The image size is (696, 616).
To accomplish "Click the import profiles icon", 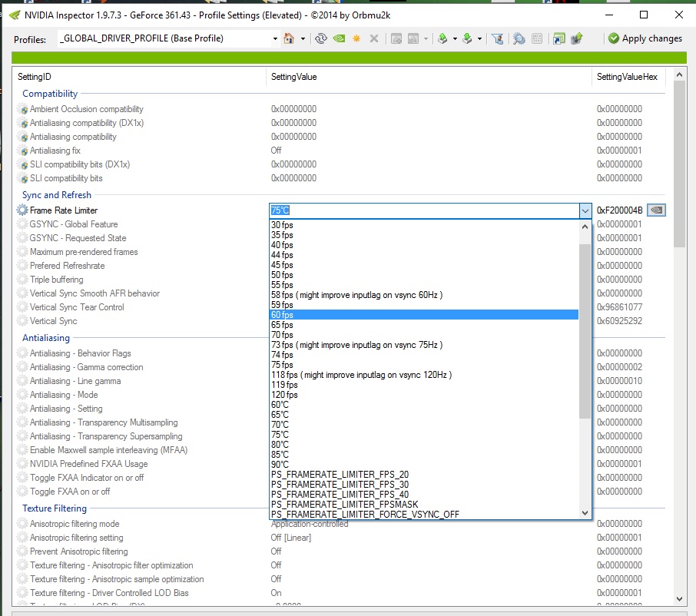I will point(466,38).
